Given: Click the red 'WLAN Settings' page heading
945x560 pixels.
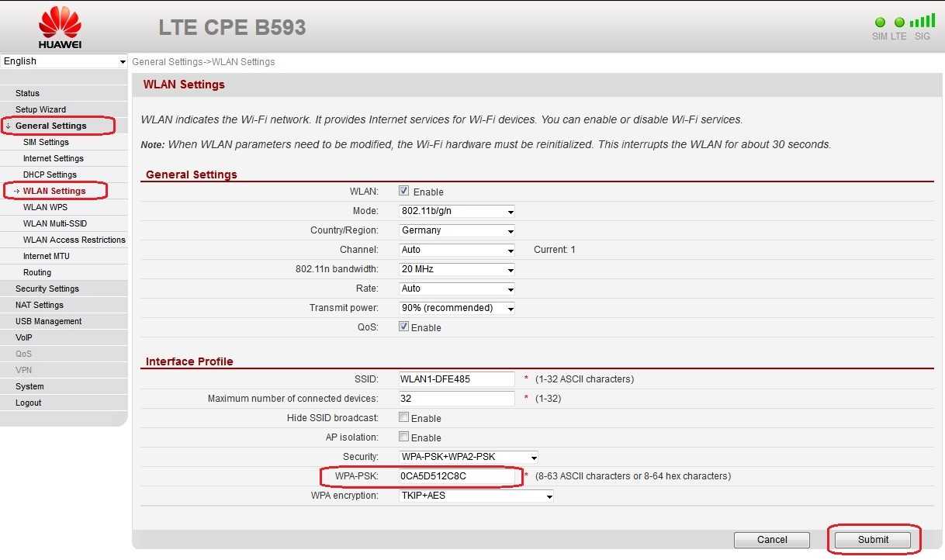Looking at the screenshot, I should point(184,85).
